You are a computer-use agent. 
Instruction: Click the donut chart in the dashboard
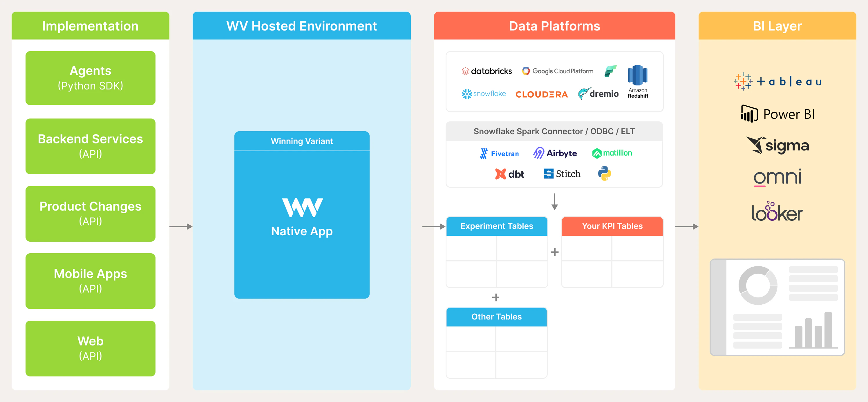758,285
